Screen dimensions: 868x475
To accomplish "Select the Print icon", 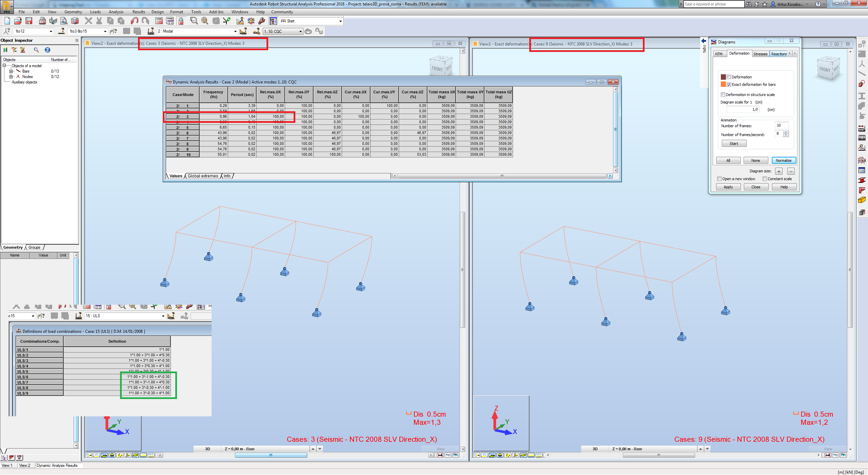I will [42, 21].
